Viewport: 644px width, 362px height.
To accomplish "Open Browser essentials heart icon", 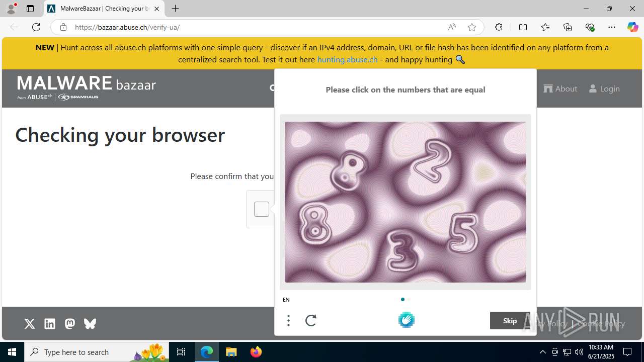I will pyautogui.click(x=590, y=27).
